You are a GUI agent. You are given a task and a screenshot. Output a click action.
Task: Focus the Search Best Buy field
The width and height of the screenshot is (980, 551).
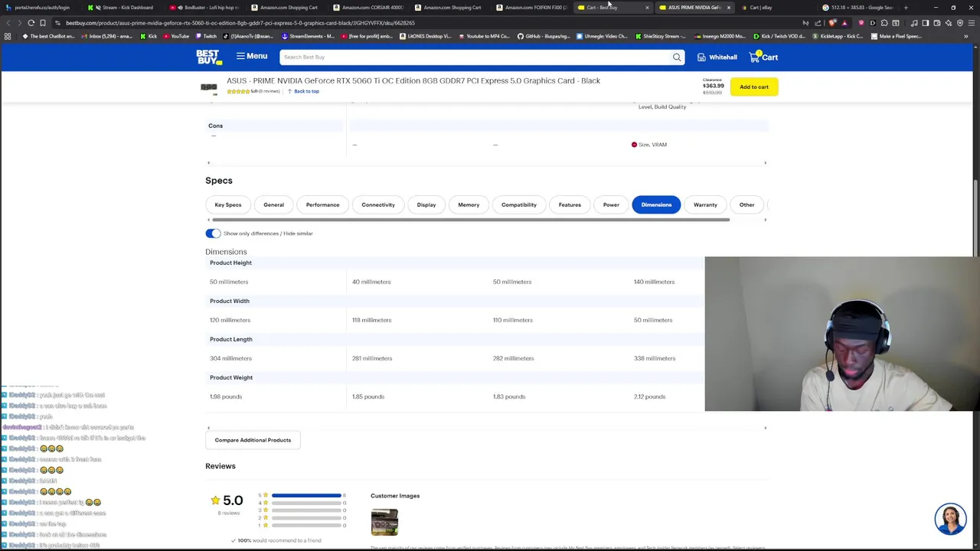pyautogui.click(x=475, y=57)
